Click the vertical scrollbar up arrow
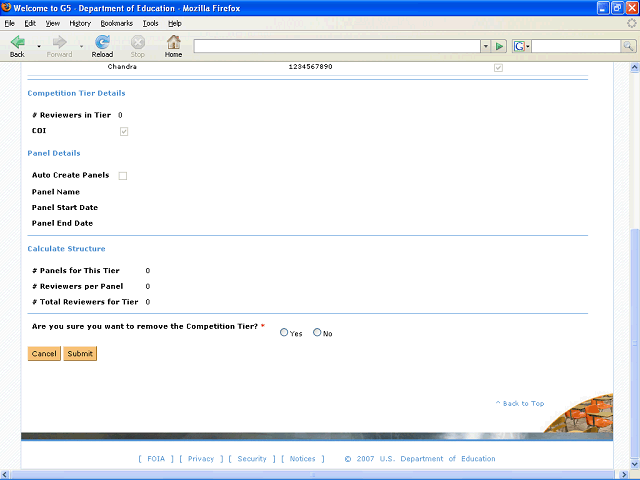 [635, 67]
